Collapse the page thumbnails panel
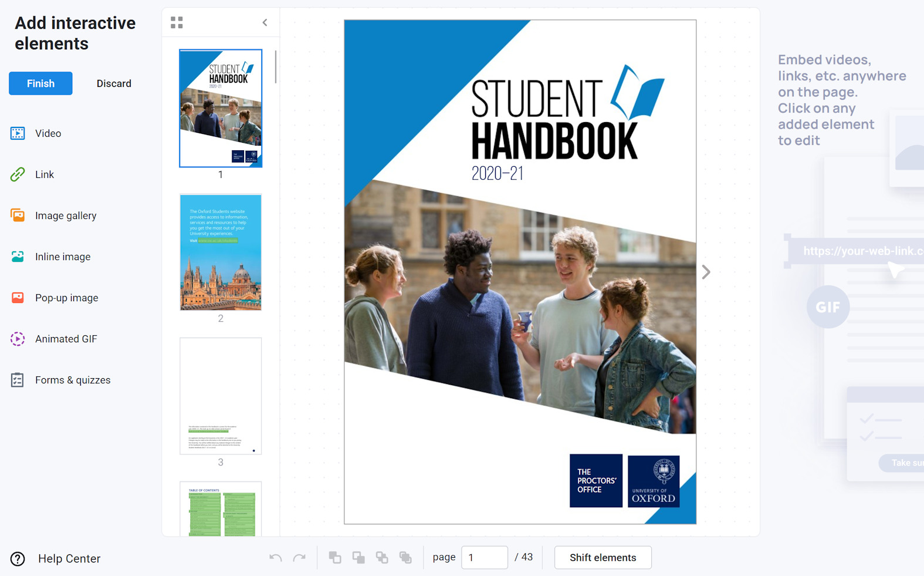Screen dimensions: 924x576 265,23
